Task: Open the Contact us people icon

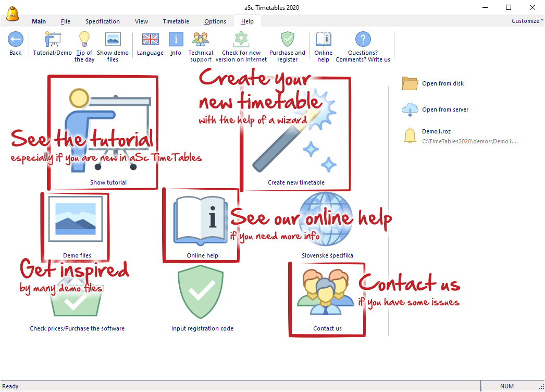Action: pos(326,292)
